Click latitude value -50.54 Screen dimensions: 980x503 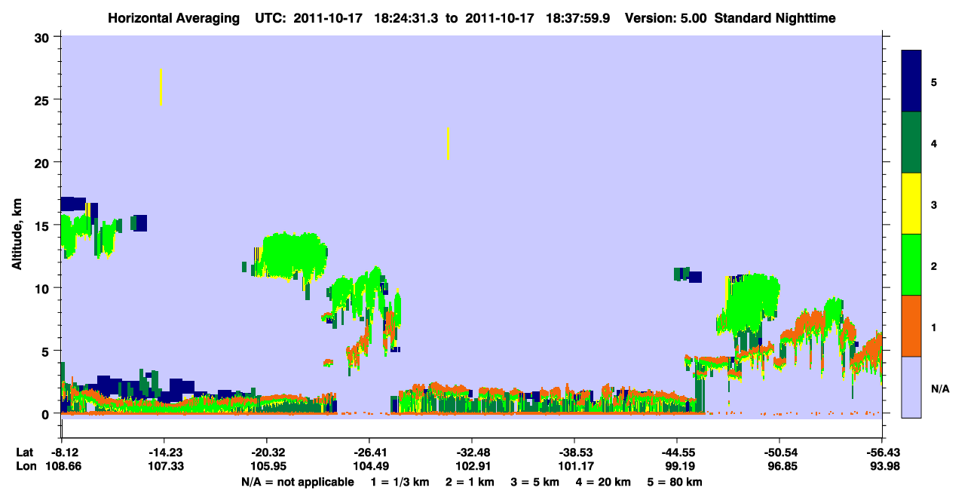coord(779,452)
